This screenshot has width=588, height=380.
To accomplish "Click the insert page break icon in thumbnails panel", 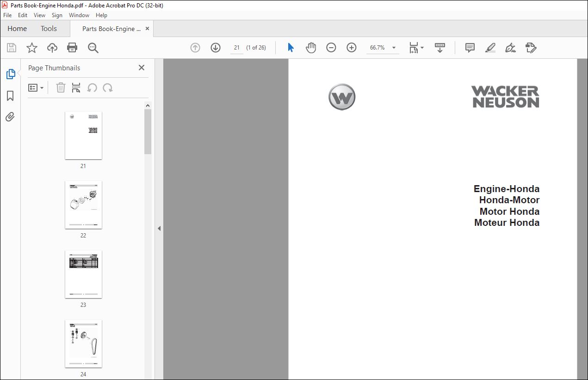I will tap(76, 87).
